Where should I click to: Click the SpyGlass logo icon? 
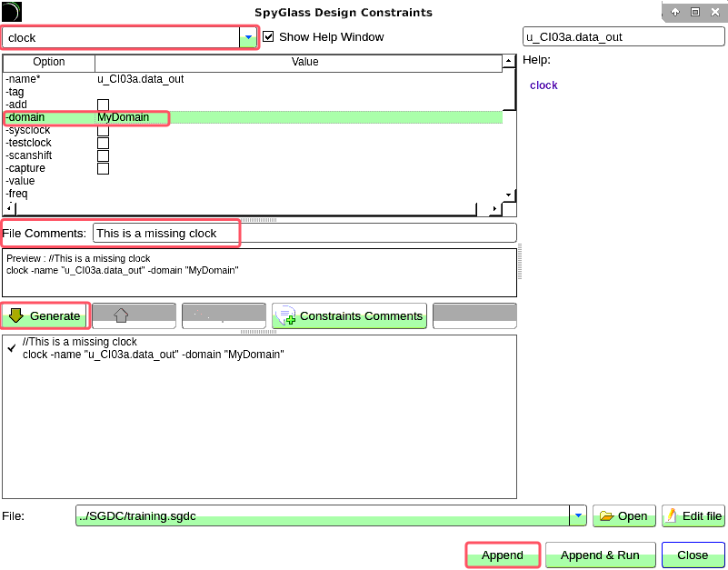12,12
